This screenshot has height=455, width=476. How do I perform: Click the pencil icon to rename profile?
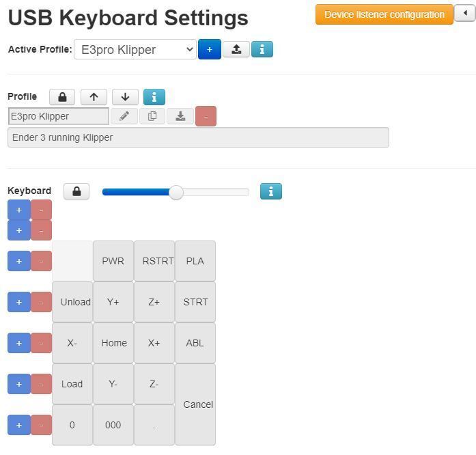click(124, 116)
